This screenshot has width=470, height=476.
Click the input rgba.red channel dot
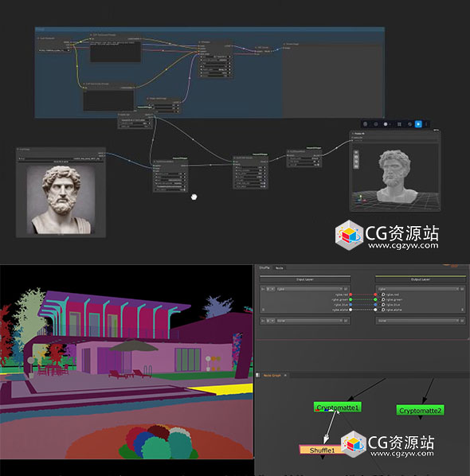[x=351, y=295]
